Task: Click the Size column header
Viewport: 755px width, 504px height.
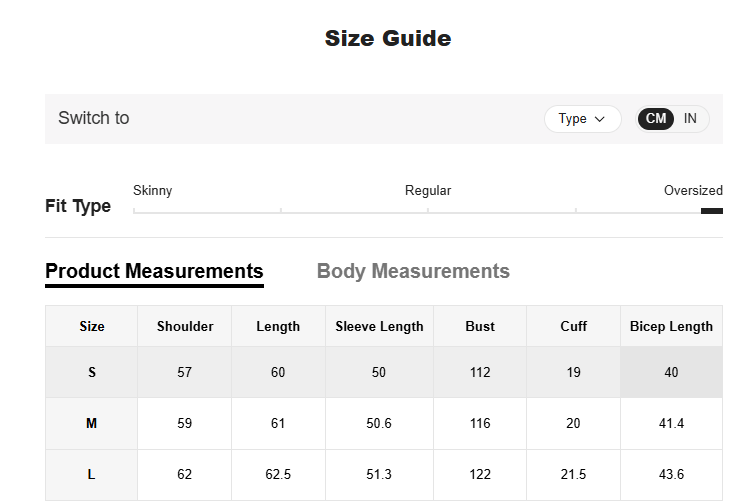Action: 92,326
